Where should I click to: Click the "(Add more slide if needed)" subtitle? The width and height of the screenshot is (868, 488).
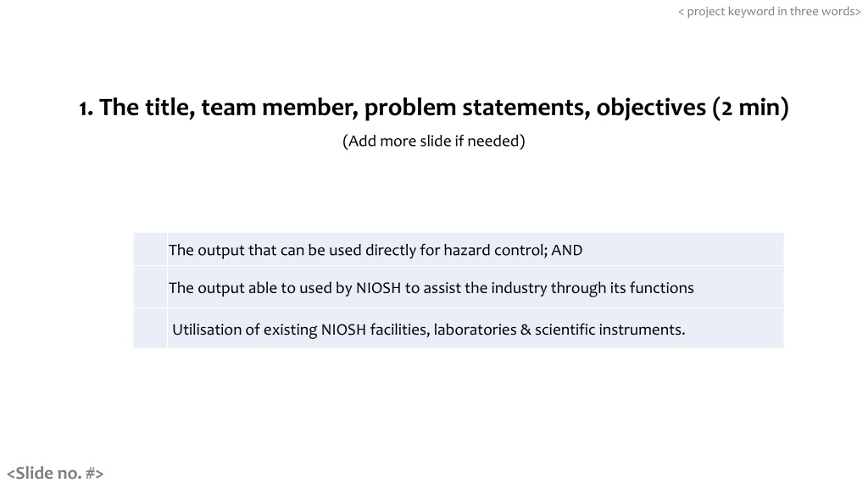click(x=433, y=141)
